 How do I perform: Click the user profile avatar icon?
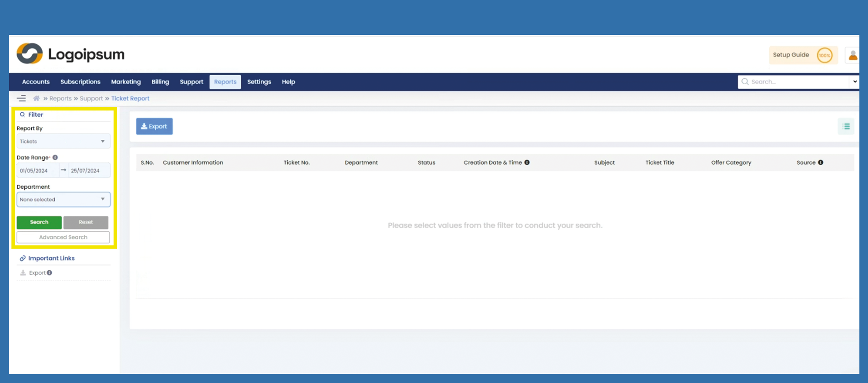pos(853,55)
